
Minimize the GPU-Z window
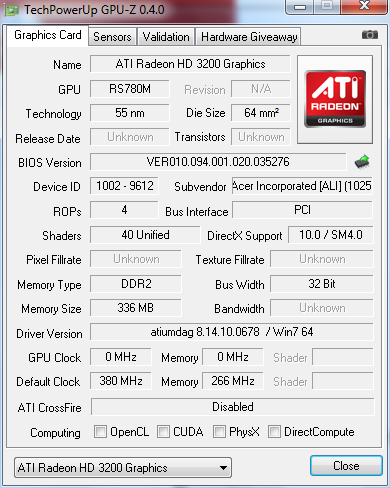(300, 7)
